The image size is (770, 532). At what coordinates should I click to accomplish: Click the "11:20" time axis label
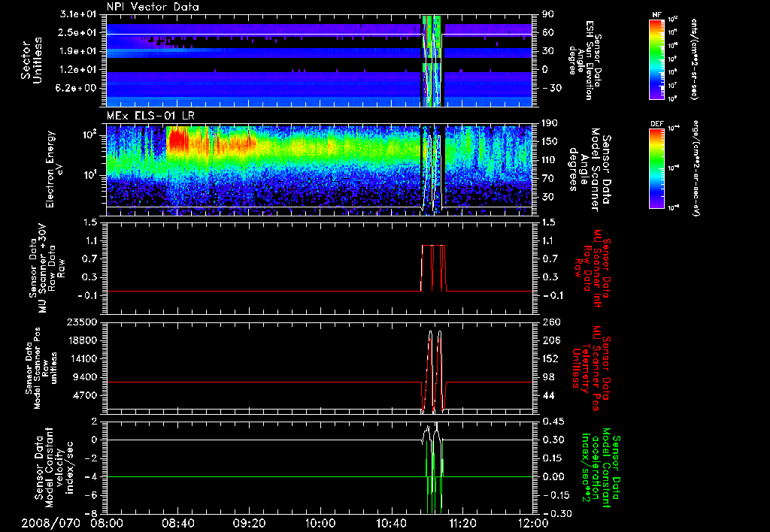pyautogui.click(x=462, y=524)
